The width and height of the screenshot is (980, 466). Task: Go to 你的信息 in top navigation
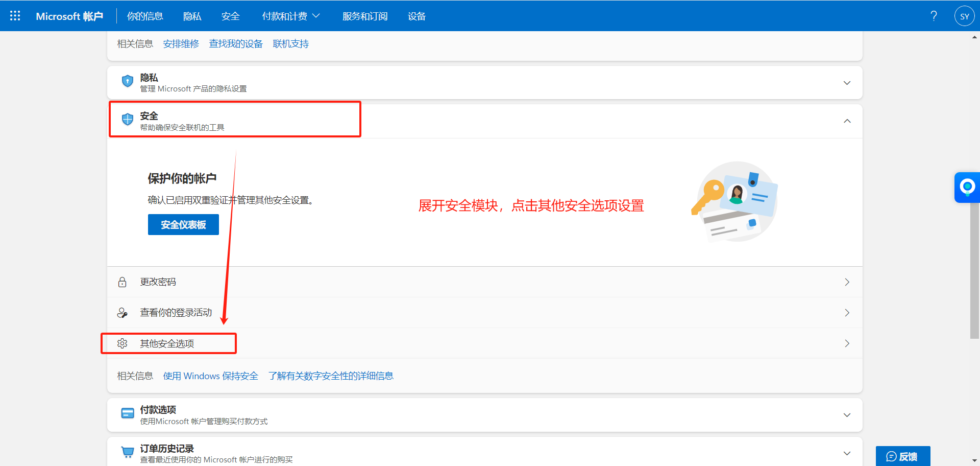pos(145,16)
